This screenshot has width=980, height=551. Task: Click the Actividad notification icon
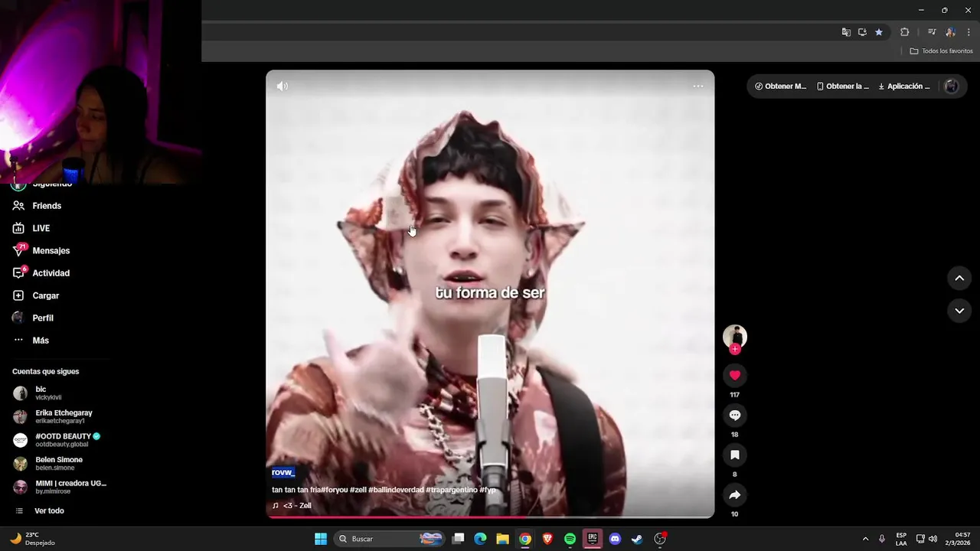[x=18, y=273]
